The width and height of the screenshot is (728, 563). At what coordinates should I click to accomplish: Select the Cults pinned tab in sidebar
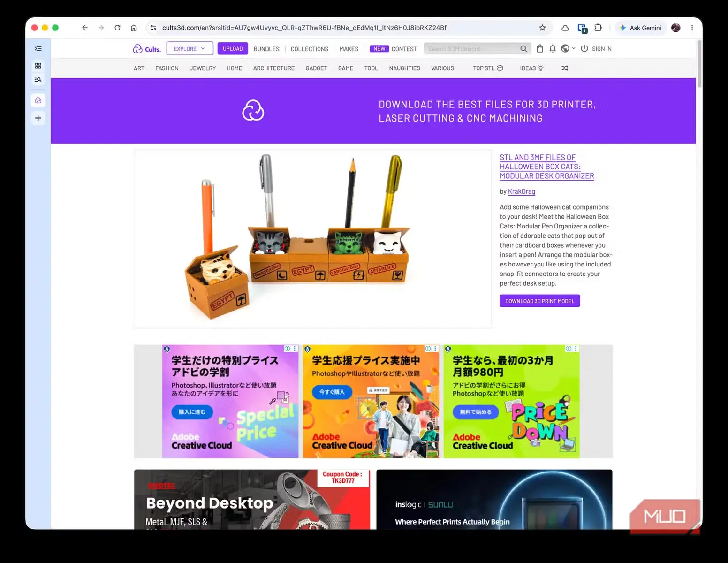coord(38,100)
